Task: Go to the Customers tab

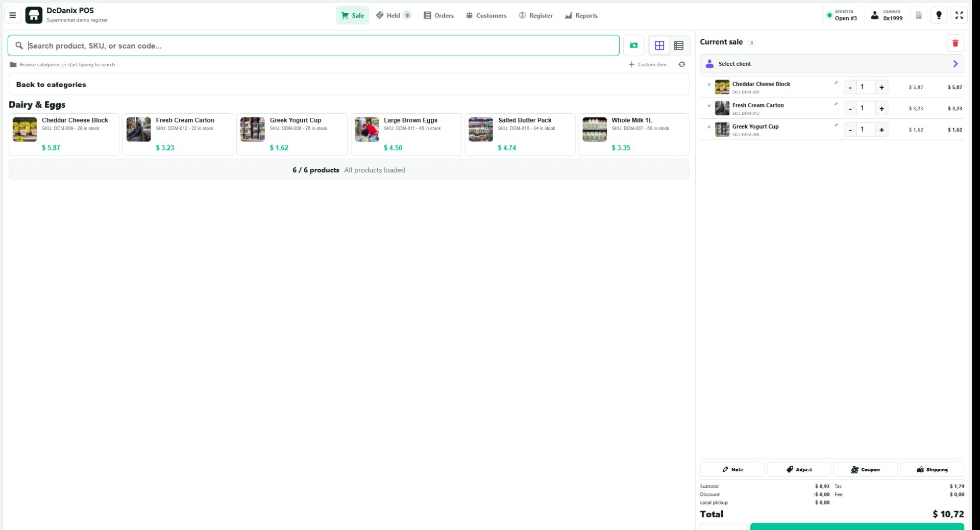Action: coord(486,15)
